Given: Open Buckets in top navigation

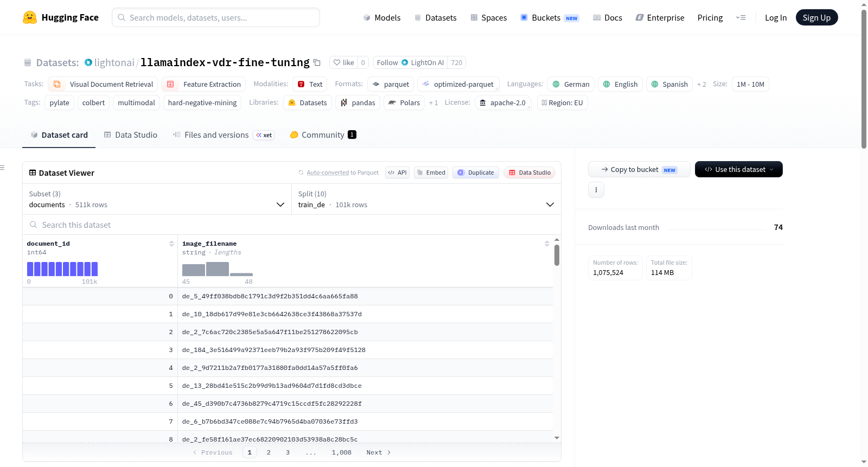Looking at the screenshot, I should coord(550,17).
